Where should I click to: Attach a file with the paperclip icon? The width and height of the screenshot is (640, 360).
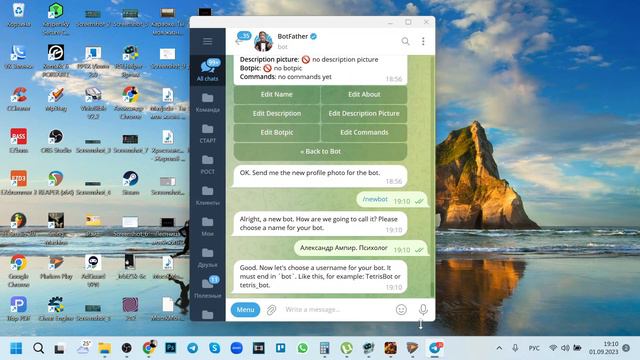click(x=271, y=310)
